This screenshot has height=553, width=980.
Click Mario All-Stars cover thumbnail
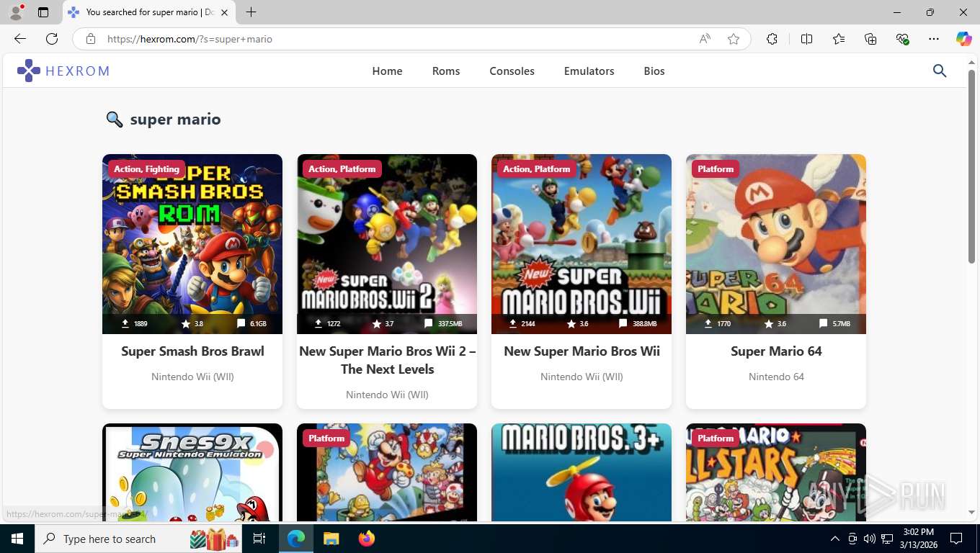[776, 472]
